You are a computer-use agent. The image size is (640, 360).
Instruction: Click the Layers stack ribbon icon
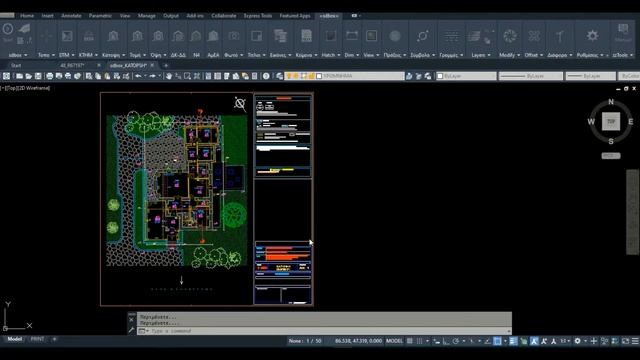point(474,36)
